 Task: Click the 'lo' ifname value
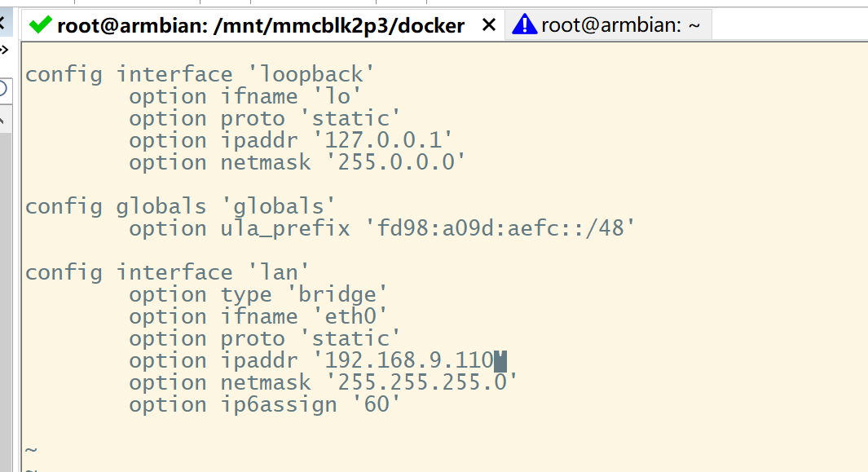(x=336, y=97)
